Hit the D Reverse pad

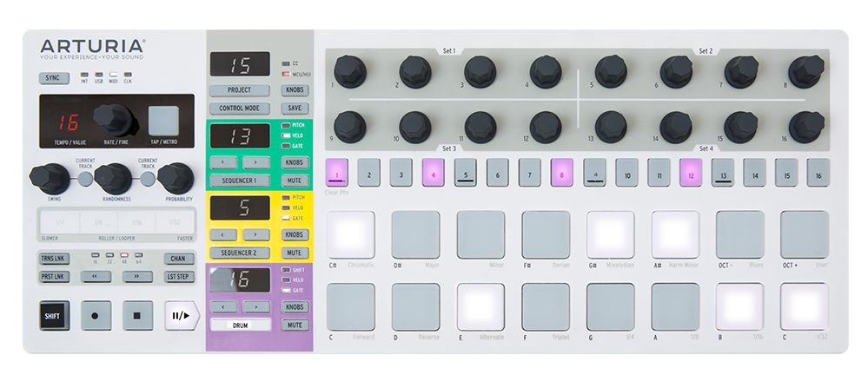pos(415,306)
